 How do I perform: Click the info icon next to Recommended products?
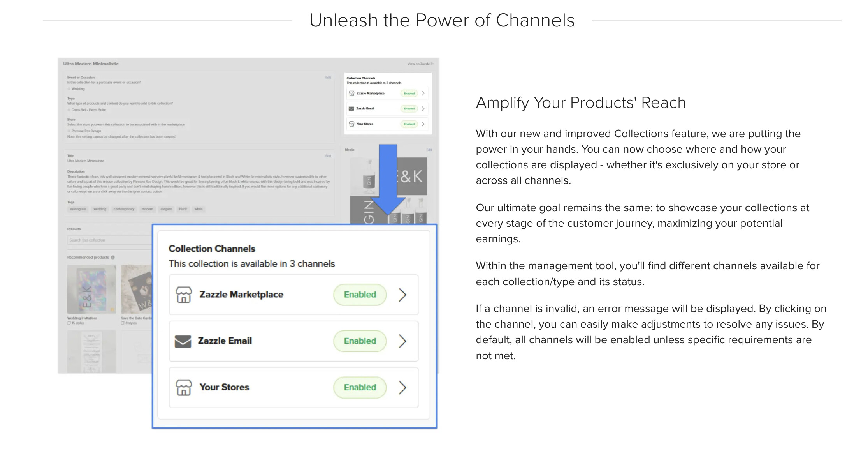[113, 257]
